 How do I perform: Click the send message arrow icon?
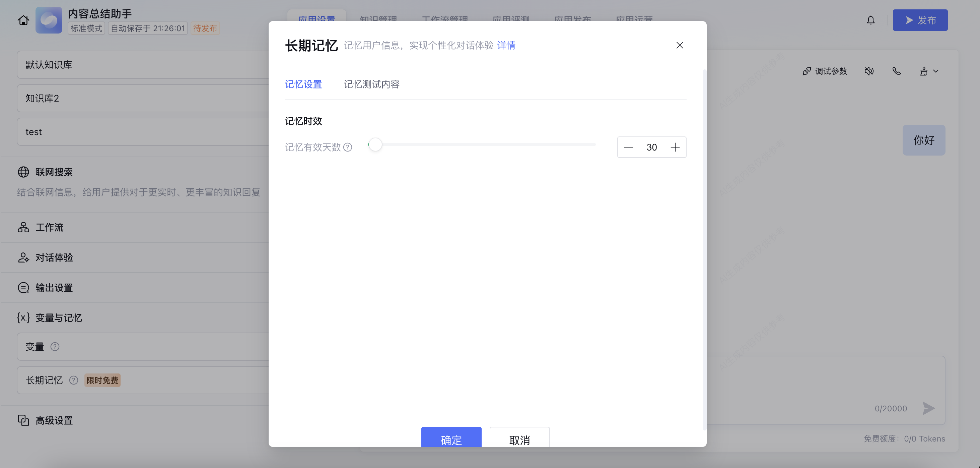[x=928, y=408]
